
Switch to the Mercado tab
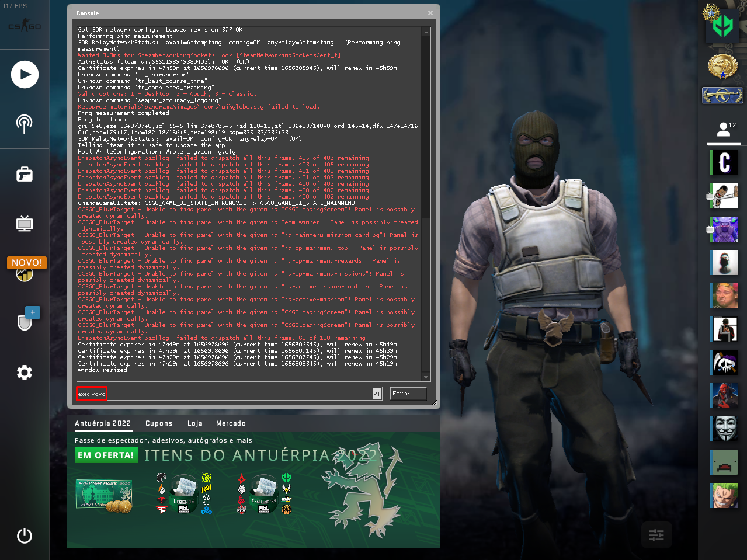pos(231,423)
